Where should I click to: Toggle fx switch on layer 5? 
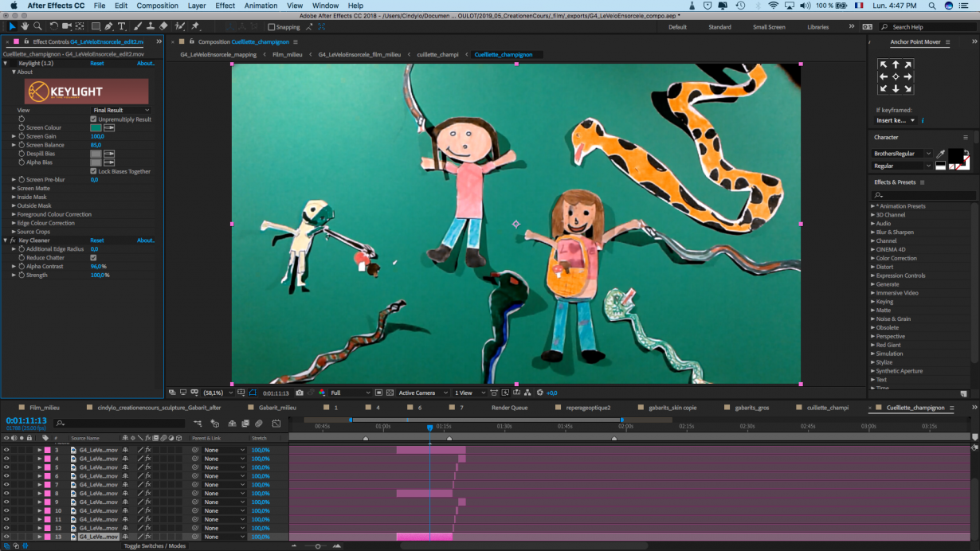[148, 467]
